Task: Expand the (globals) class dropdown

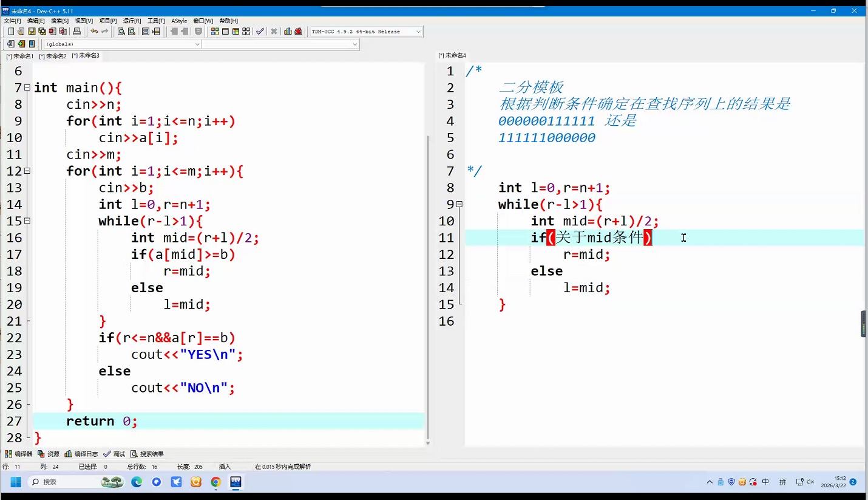Action: tap(197, 44)
